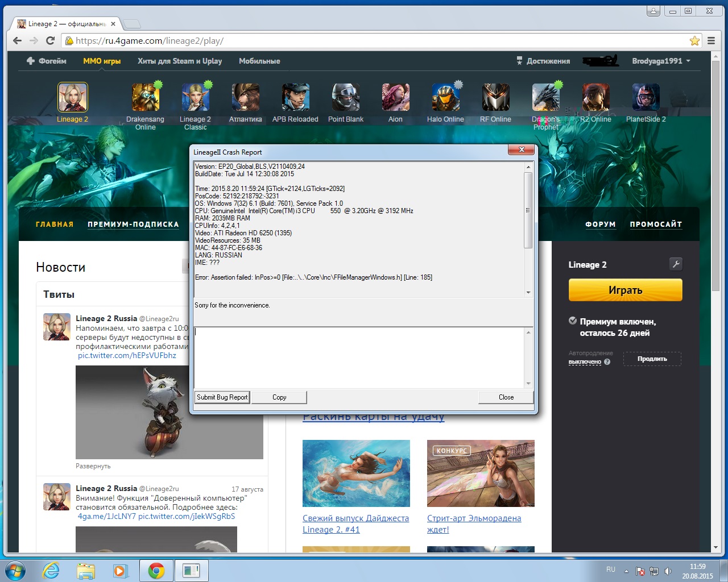The width and height of the screenshot is (728, 582).
Task: Choose the Lineage 2 Classic game icon
Action: pyautogui.click(x=196, y=97)
